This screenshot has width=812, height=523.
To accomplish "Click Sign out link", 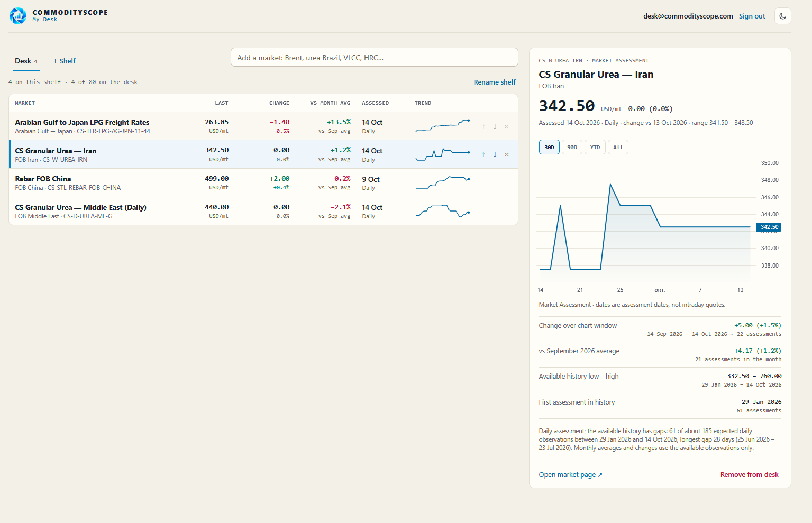I will click(x=752, y=16).
